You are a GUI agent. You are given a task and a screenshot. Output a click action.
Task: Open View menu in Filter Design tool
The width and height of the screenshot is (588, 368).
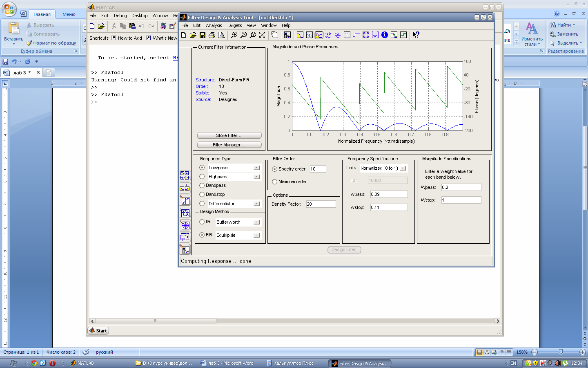(x=251, y=25)
